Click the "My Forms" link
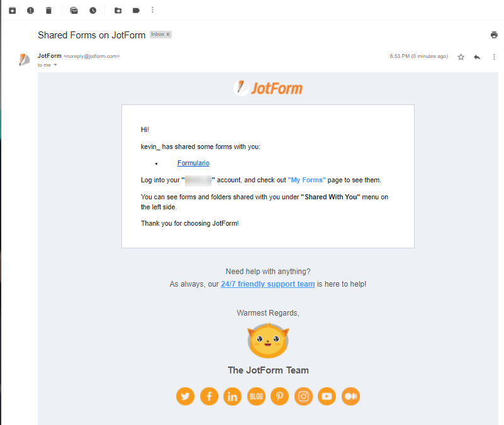 pyautogui.click(x=307, y=180)
